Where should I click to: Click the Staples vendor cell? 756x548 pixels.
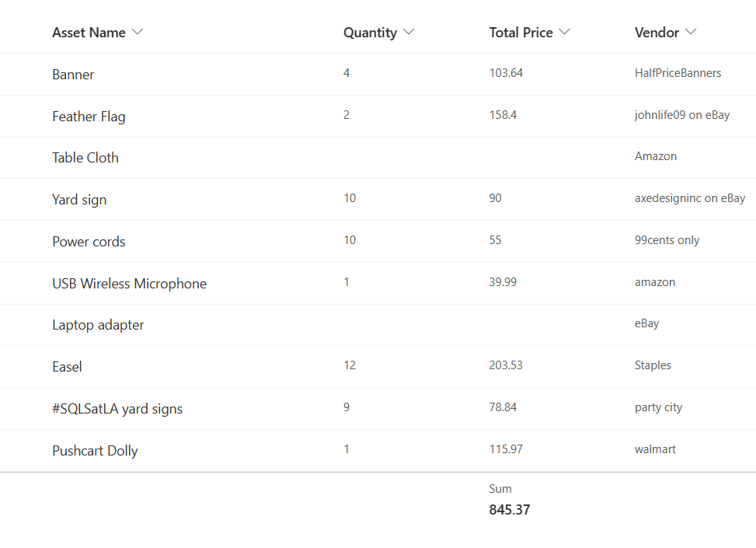tap(653, 365)
